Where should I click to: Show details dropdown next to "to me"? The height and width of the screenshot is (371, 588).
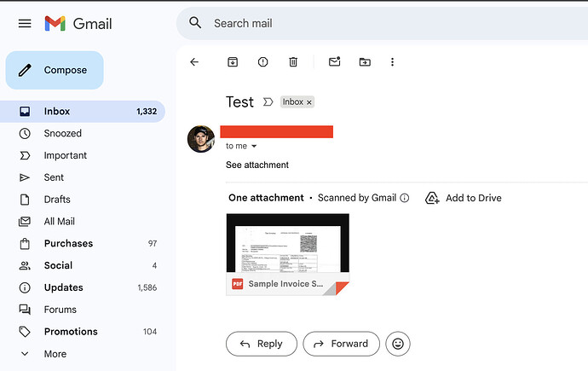(x=254, y=147)
